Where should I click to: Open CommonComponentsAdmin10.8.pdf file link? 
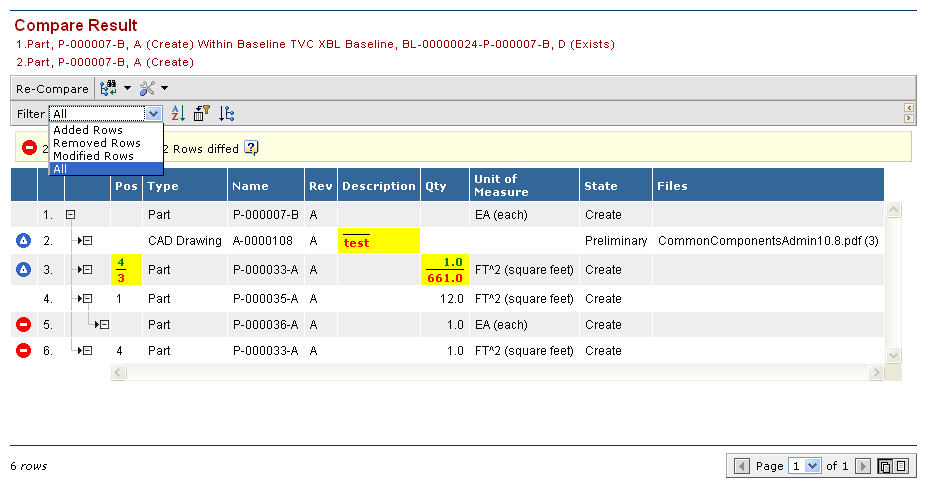(x=755, y=242)
